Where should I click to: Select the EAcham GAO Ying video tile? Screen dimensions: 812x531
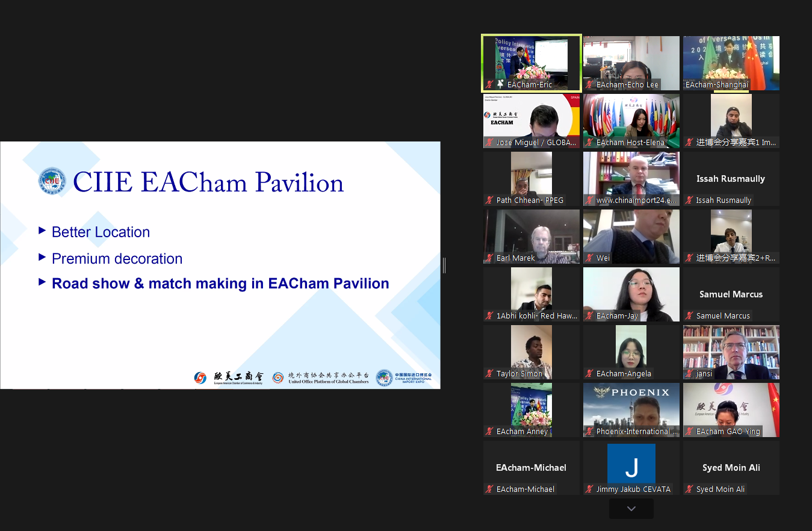[731, 409]
